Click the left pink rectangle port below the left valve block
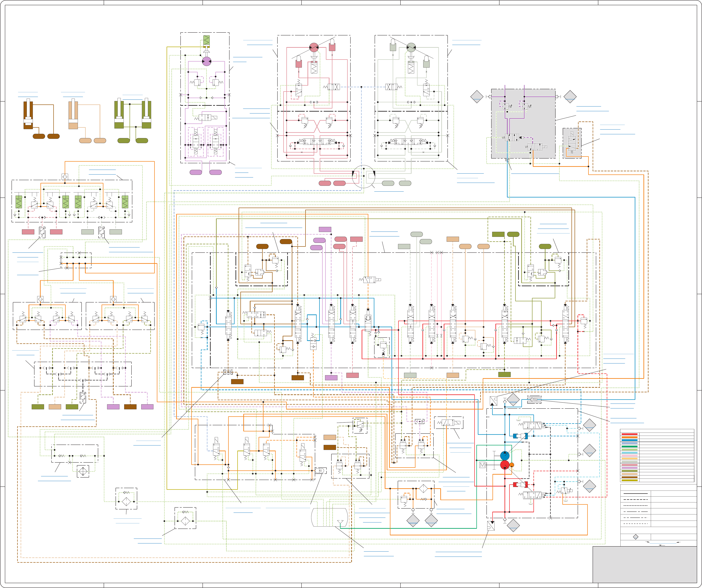The image size is (702, 588). 28,232
